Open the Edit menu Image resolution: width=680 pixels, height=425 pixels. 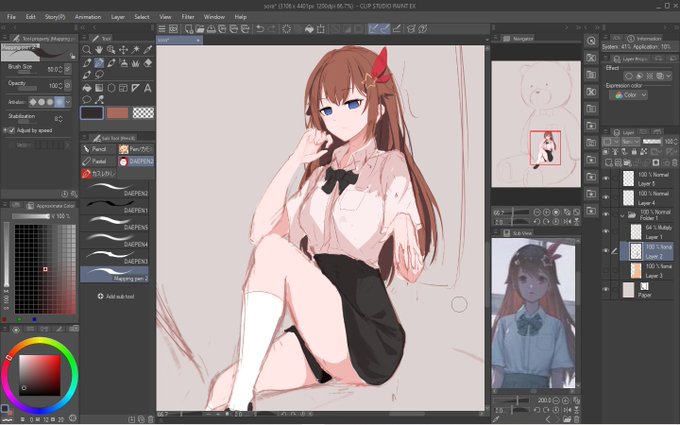30,17
